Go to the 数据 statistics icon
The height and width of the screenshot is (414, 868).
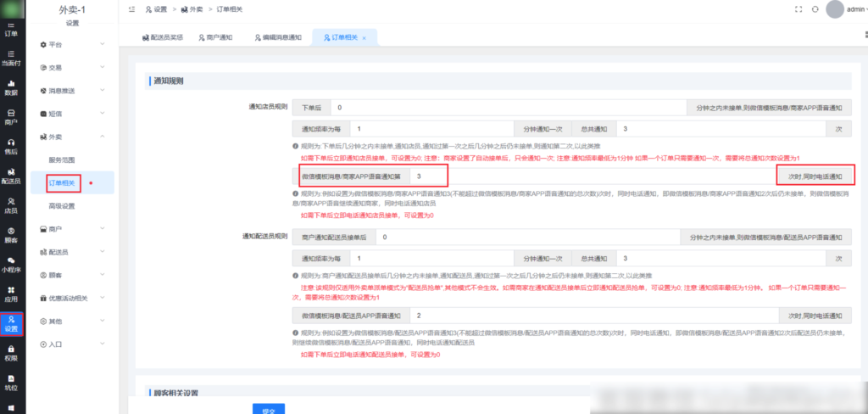[x=11, y=87]
